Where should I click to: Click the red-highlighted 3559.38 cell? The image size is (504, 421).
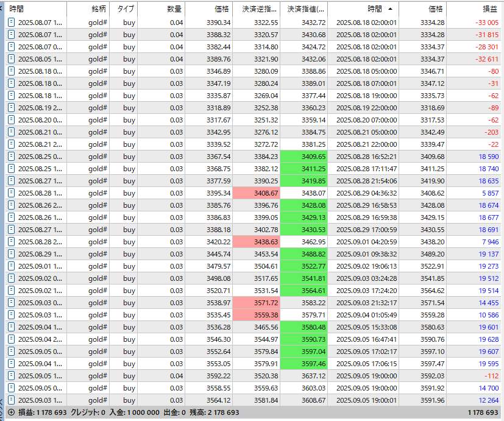[257, 315]
